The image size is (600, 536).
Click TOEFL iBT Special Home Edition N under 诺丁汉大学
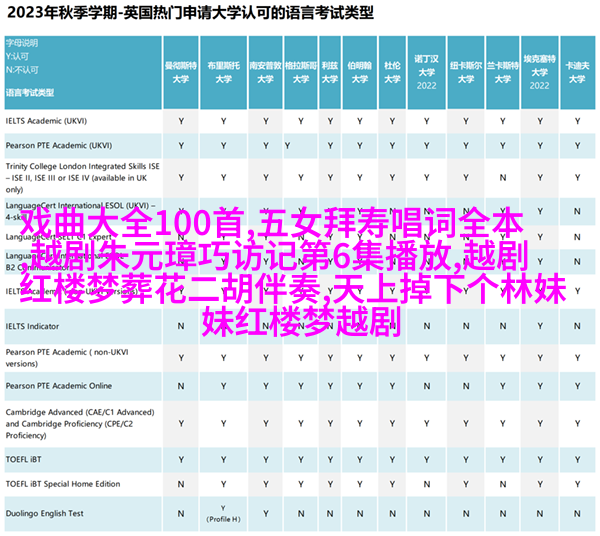[427, 485]
